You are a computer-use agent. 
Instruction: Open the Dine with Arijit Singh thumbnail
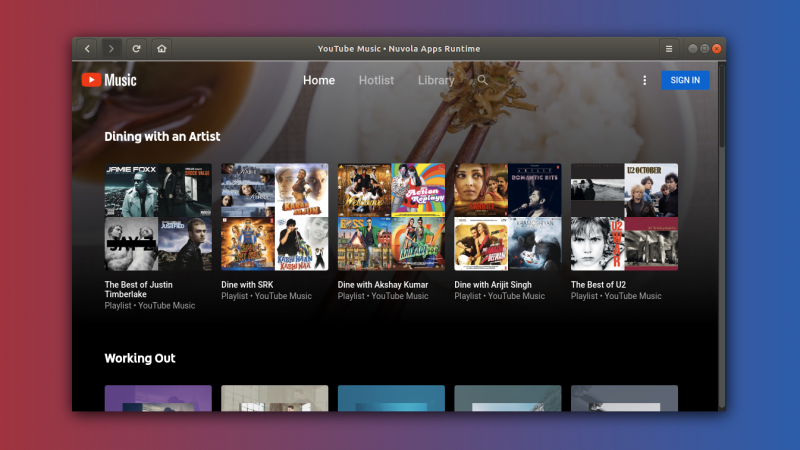(508, 217)
